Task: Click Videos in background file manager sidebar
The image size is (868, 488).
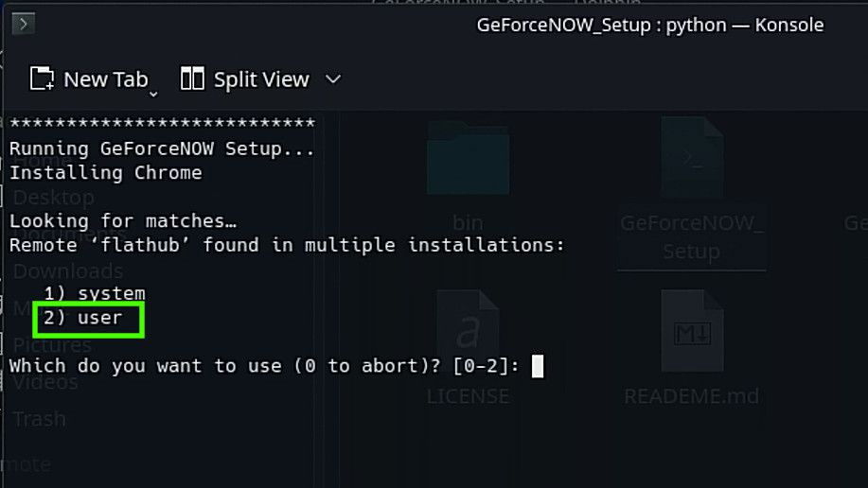Action: click(45, 382)
